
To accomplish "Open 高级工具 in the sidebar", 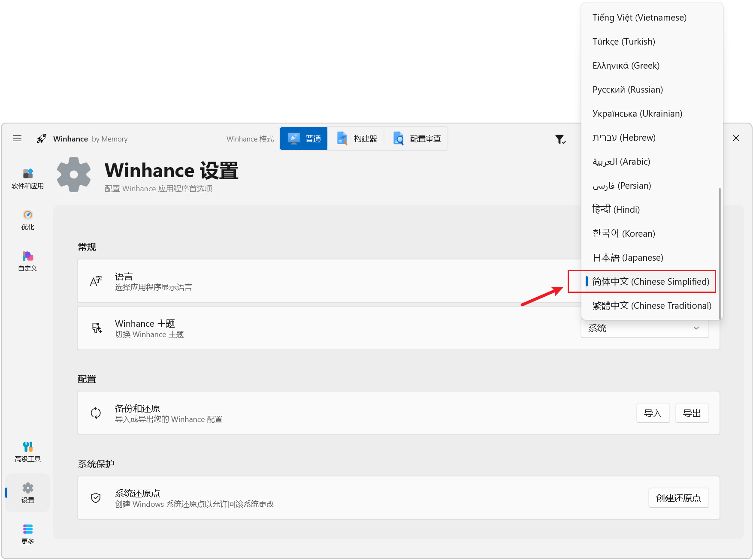I will [x=28, y=452].
